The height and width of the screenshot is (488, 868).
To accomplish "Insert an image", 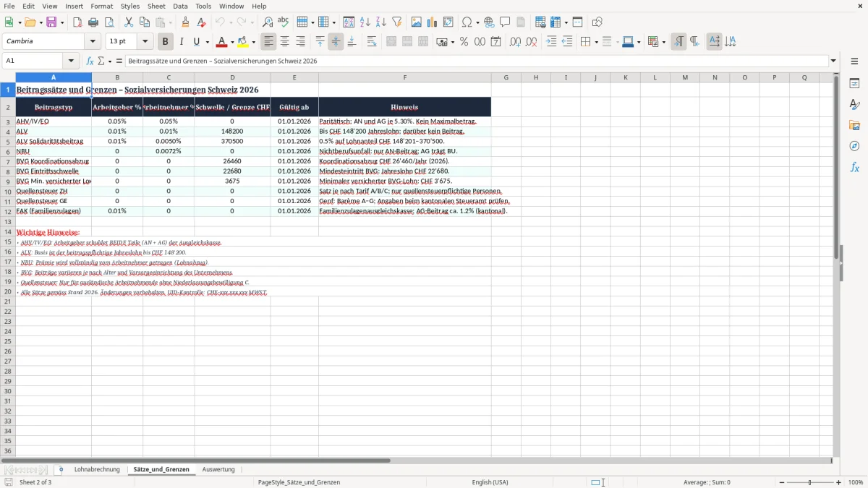I will pos(417,22).
